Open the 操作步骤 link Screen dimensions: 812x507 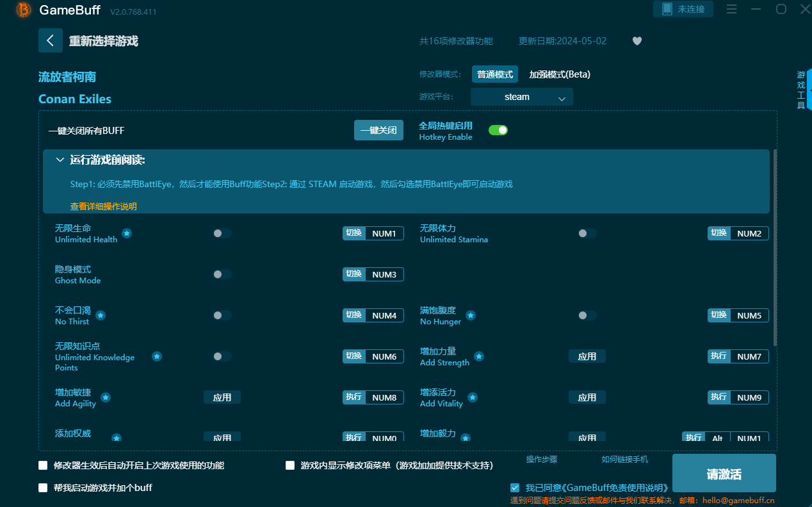pos(542,460)
